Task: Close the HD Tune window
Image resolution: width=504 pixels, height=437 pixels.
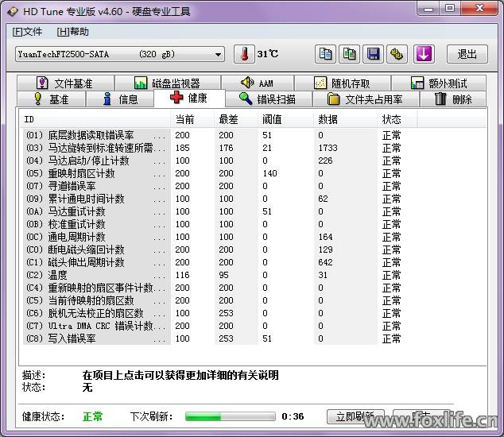Action: click(479, 9)
